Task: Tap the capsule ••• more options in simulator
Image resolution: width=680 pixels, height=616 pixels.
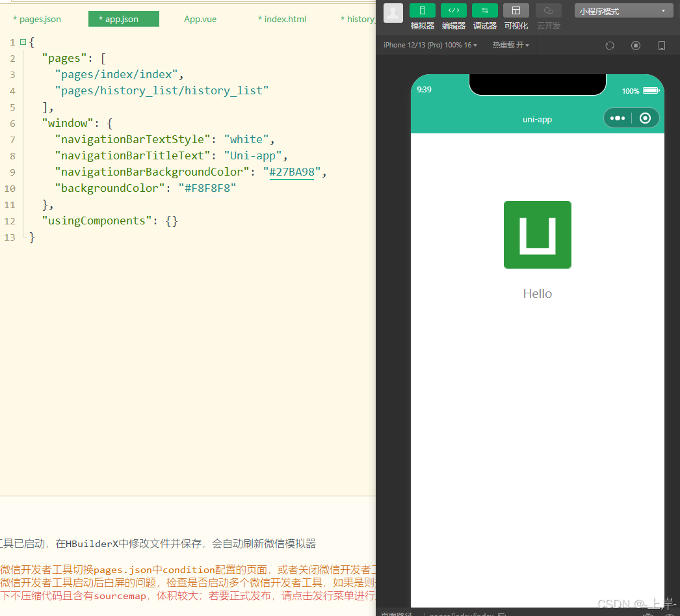Action: (x=616, y=118)
